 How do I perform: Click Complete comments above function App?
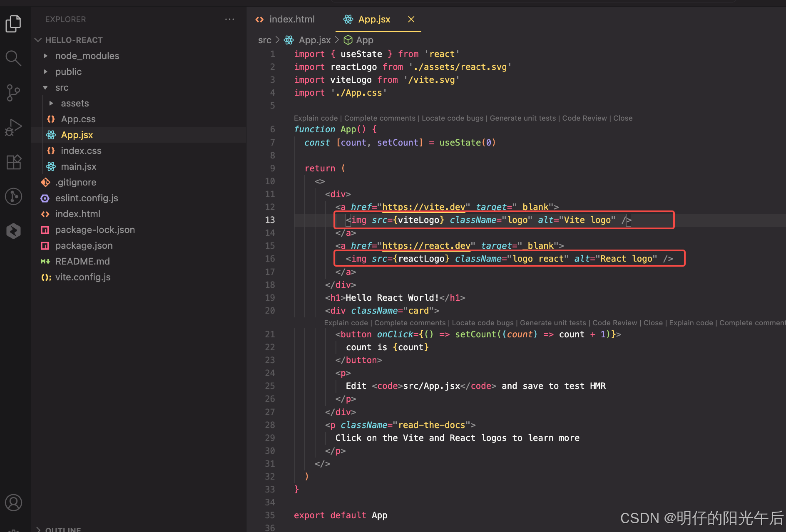pos(380,118)
